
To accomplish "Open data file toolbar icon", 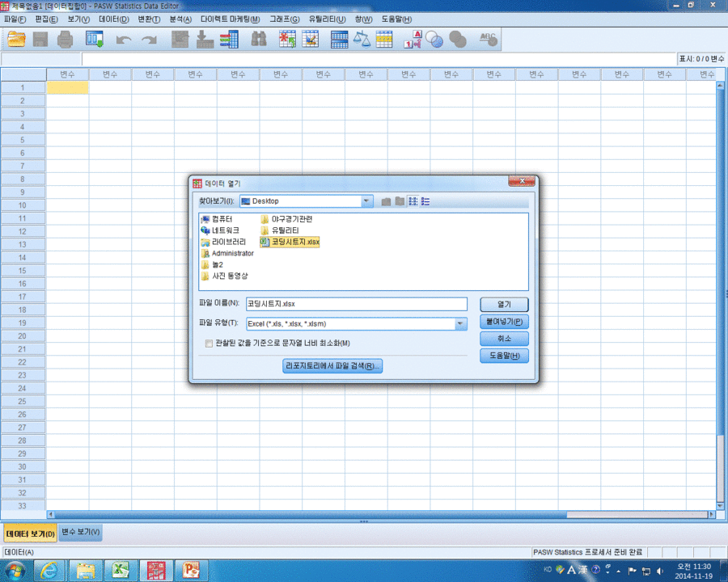I will (x=16, y=40).
